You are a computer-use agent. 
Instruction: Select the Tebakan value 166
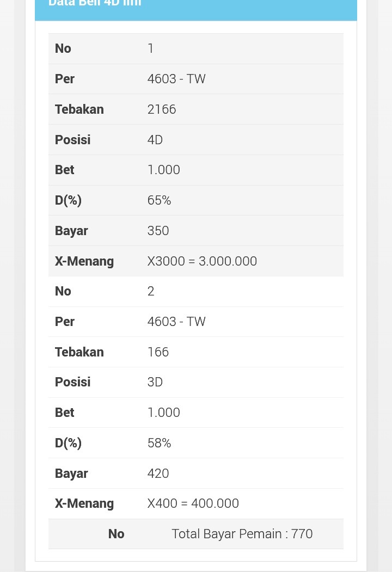click(x=158, y=352)
